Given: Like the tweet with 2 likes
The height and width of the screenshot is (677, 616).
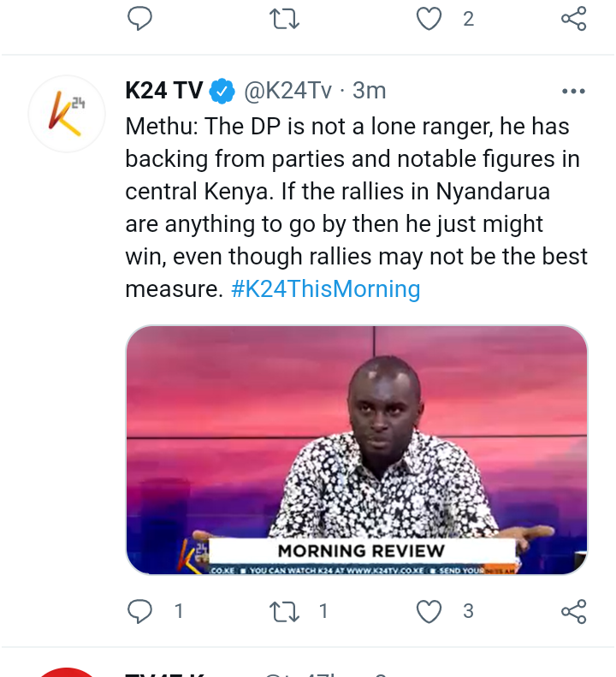Looking at the screenshot, I should pos(429,19).
